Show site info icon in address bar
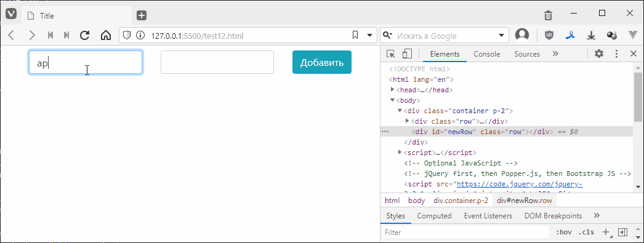The image size is (644, 243). click(140, 35)
